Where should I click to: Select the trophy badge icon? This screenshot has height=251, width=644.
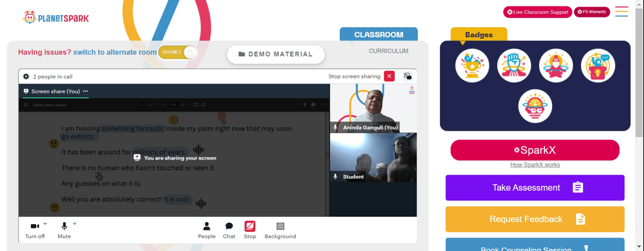[x=472, y=66]
